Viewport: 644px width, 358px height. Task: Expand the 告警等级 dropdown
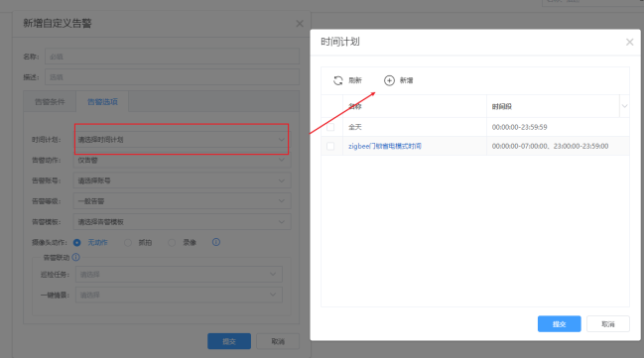point(182,201)
